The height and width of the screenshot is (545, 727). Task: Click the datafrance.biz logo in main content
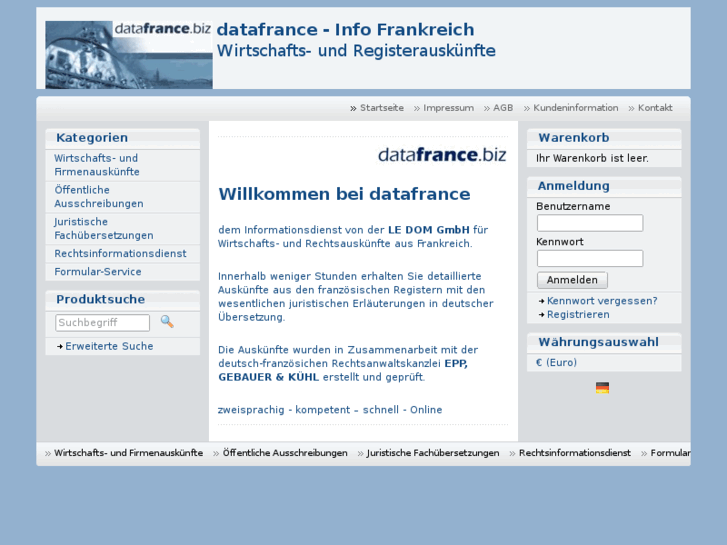coord(442,155)
